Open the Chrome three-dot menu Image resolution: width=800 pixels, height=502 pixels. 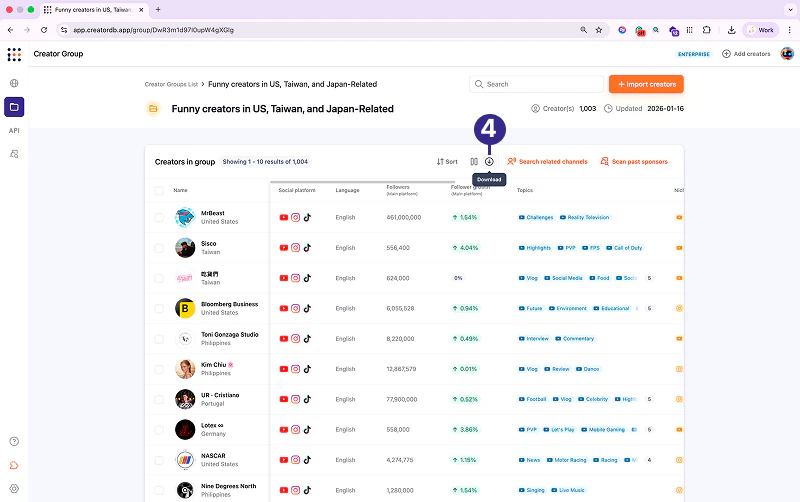click(789, 30)
